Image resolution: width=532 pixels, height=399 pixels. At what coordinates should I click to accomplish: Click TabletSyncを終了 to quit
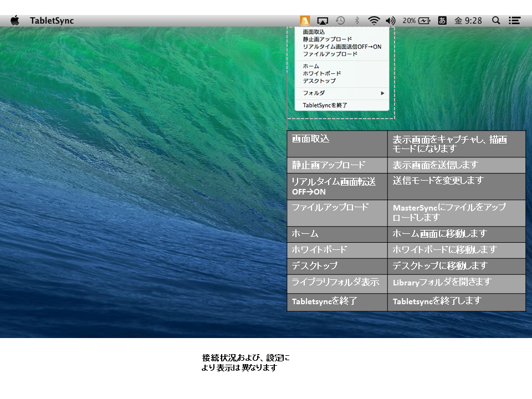tap(325, 105)
